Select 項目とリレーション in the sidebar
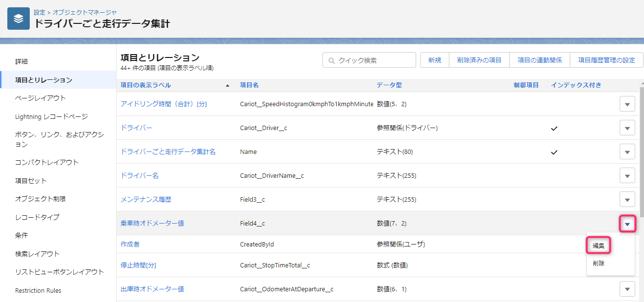Screen dimensions: 644x302 [58, 80]
